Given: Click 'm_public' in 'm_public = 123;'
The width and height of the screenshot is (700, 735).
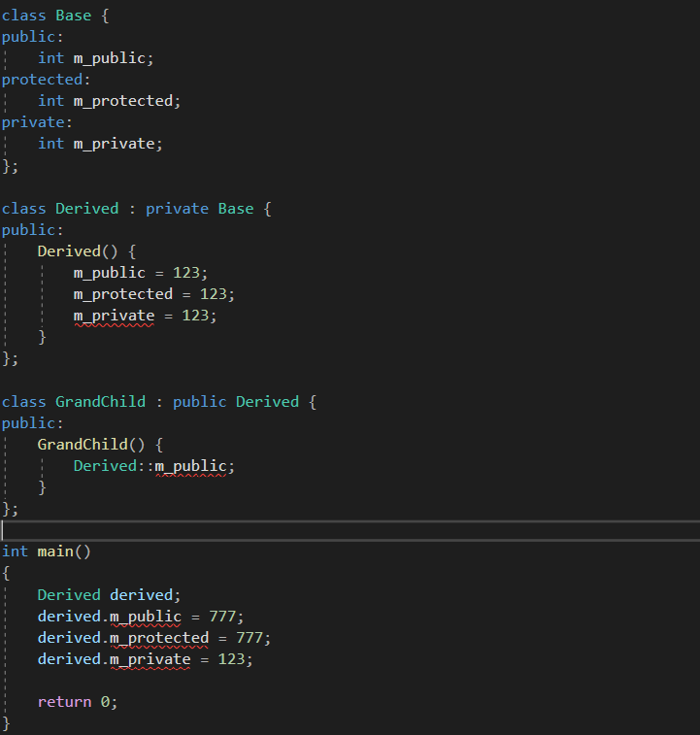Looking at the screenshot, I should click(x=110, y=273).
